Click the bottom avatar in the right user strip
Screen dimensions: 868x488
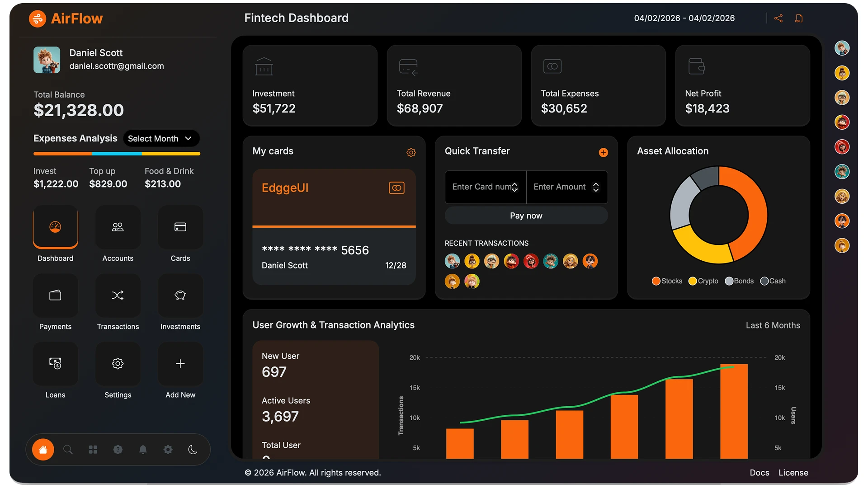coord(842,246)
